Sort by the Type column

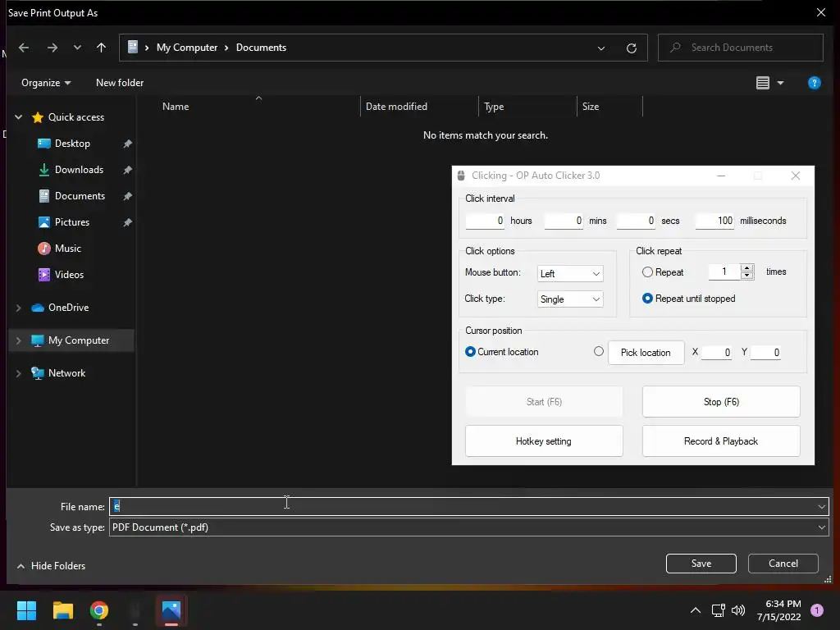494,107
